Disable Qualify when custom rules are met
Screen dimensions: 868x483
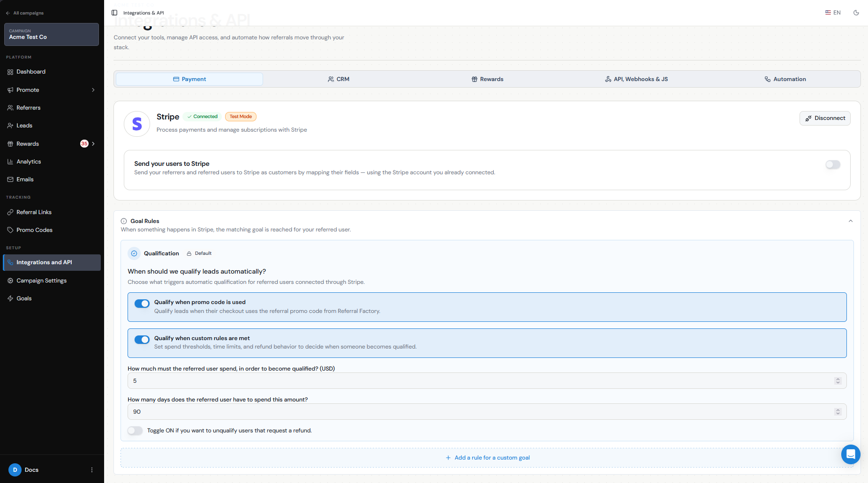click(142, 340)
